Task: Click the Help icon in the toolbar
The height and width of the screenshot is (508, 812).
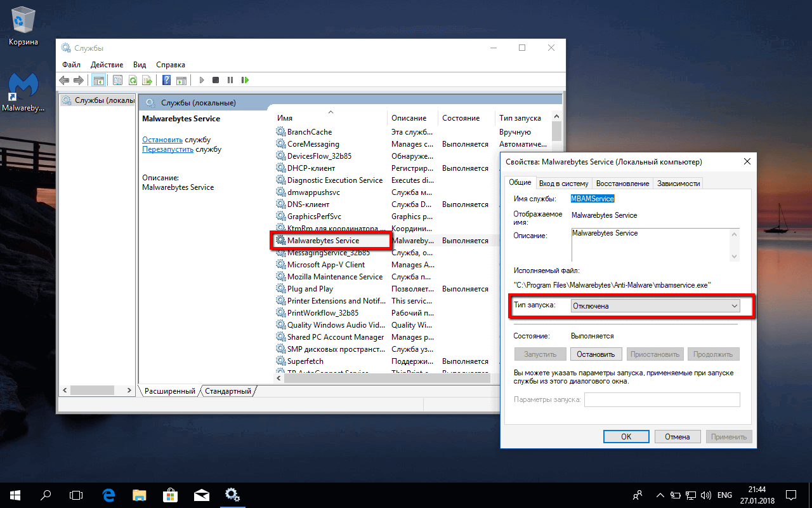Action: 166,79
